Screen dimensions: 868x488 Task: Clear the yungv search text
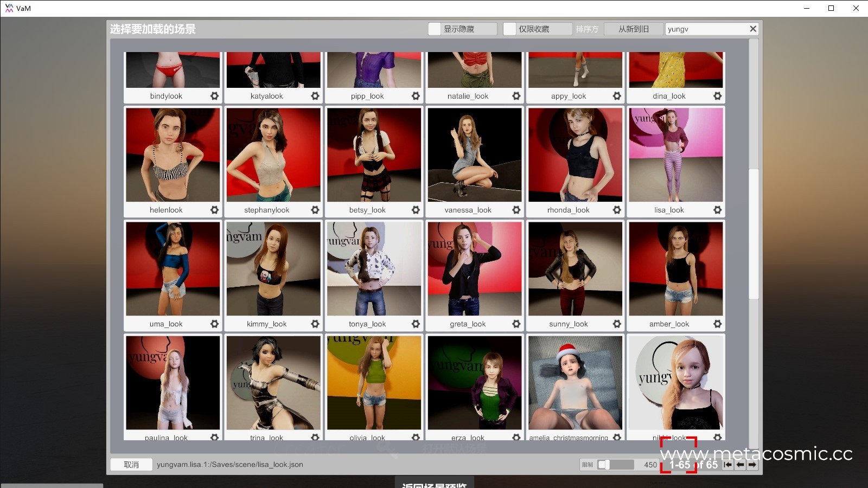(x=753, y=29)
